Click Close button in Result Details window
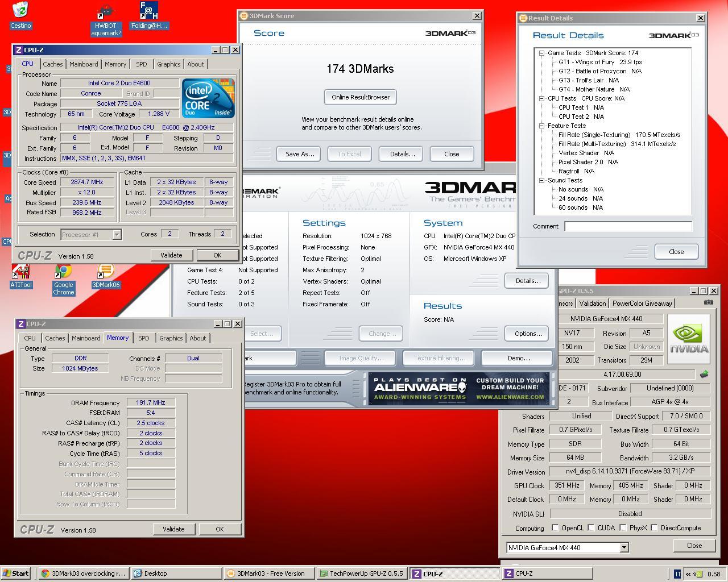Screen dimensions: 728x582 coord(676,252)
